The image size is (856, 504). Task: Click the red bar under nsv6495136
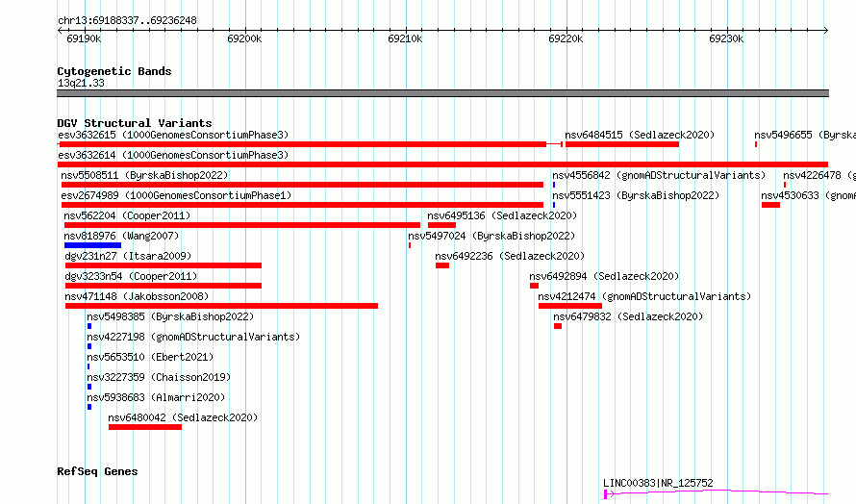click(x=441, y=225)
